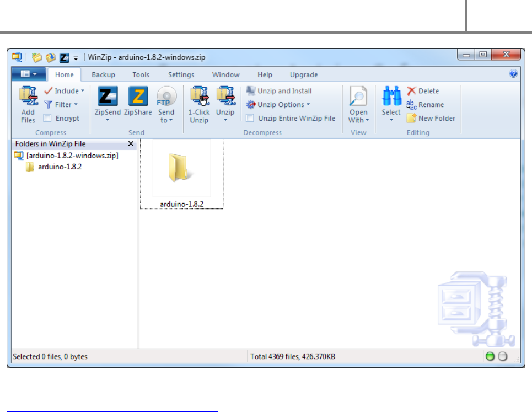
Task: Click Open With magnifier icon
Action: (x=358, y=97)
